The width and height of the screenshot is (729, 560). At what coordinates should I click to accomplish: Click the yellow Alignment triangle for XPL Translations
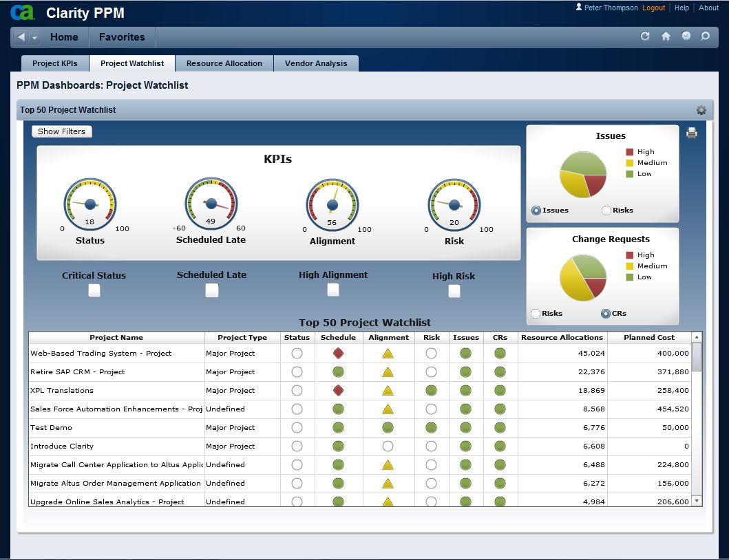coord(388,390)
